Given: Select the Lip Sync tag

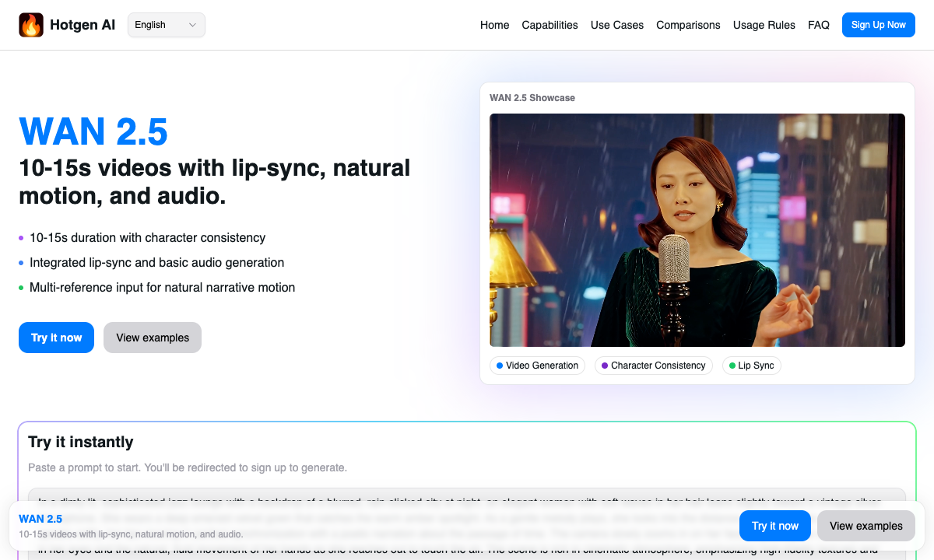Looking at the screenshot, I should [751, 366].
